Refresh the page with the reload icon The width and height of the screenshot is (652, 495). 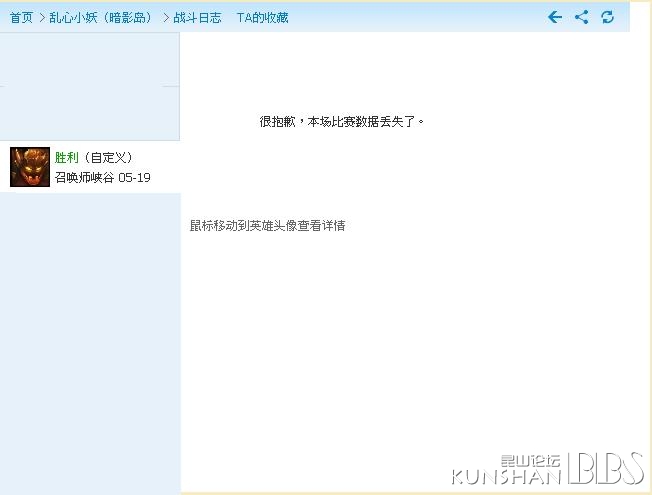pyautogui.click(x=608, y=17)
